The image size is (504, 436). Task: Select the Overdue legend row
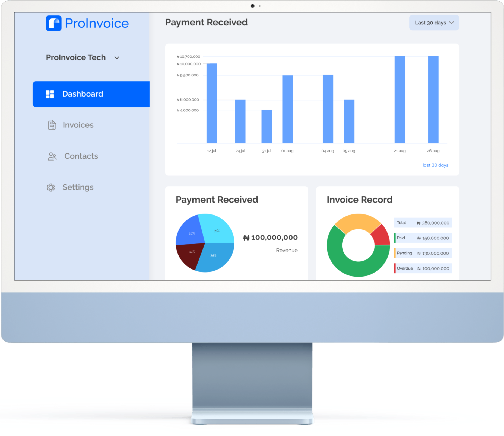423,268
